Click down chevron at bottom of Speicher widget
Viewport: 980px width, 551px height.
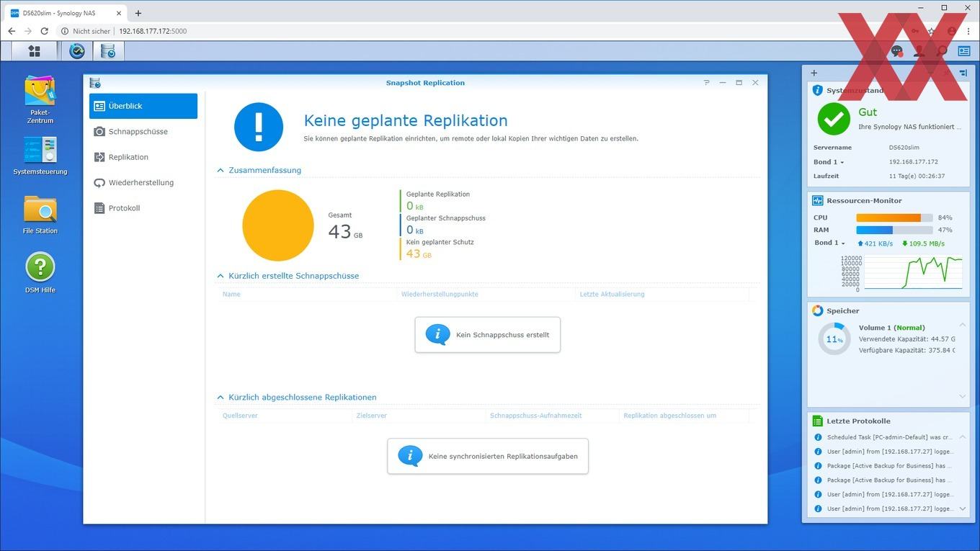click(963, 396)
